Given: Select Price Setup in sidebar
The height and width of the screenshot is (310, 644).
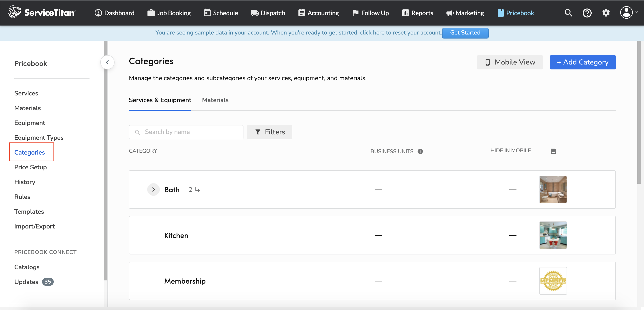Looking at the screenshot, I should pyautogui.click(x=30, y=167).
